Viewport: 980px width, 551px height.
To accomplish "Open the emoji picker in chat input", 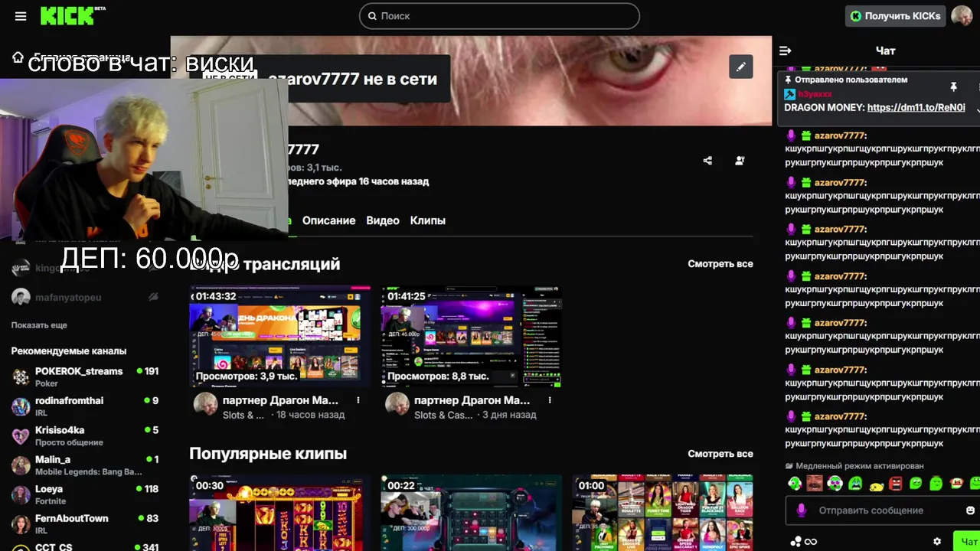I will (x=970, y=510).
